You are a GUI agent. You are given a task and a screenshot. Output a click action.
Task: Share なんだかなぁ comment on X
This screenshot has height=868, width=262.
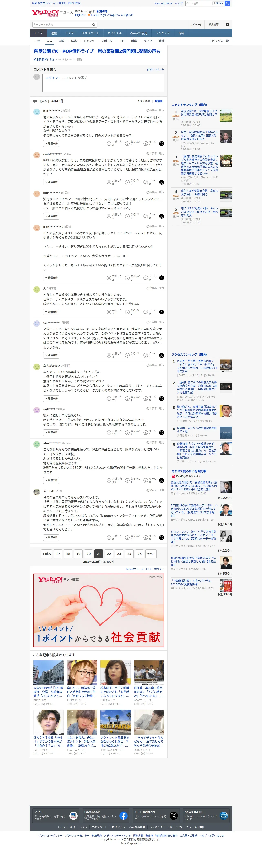pyautogui.click(x=162, y=399)
